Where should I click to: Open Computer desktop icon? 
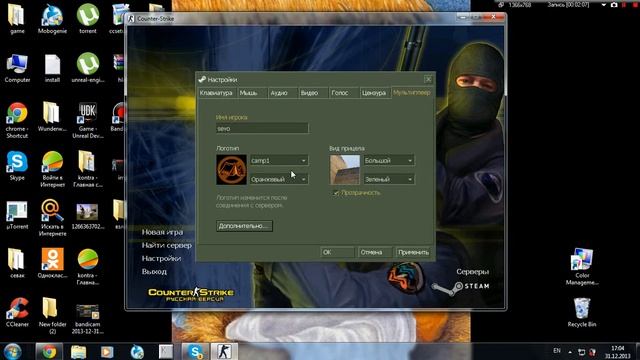point(17,68)
